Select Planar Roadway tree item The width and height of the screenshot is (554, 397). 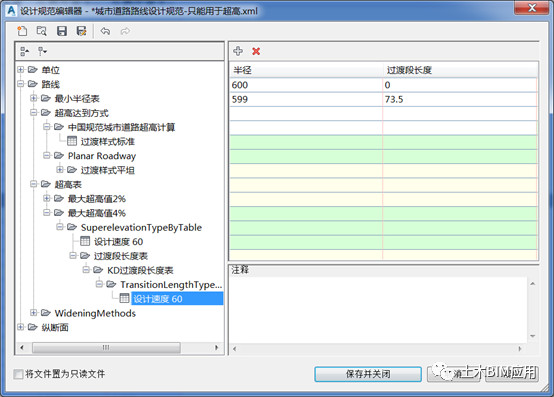click(102, 156)
